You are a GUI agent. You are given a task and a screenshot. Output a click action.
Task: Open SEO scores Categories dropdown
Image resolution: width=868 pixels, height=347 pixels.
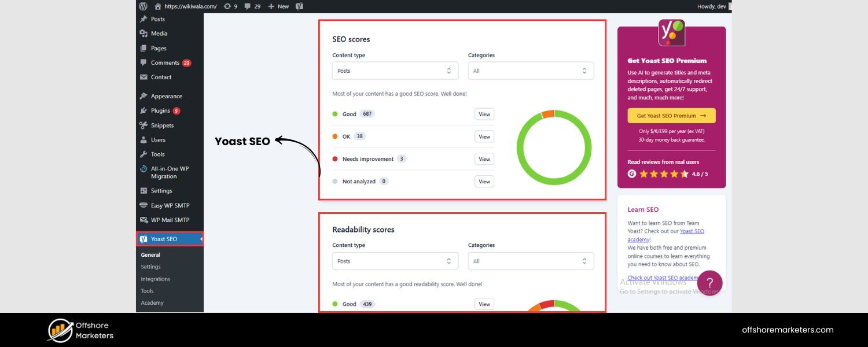pos(531,71)
